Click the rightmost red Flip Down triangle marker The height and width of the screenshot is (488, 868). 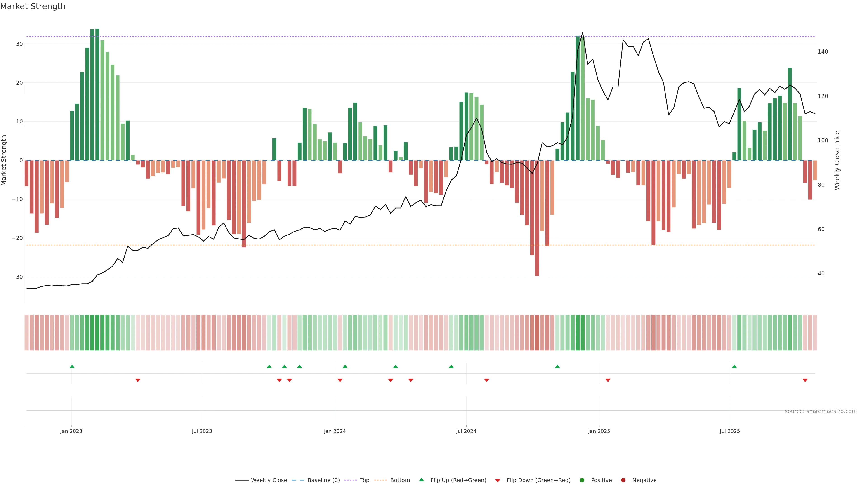coord(805,380)
